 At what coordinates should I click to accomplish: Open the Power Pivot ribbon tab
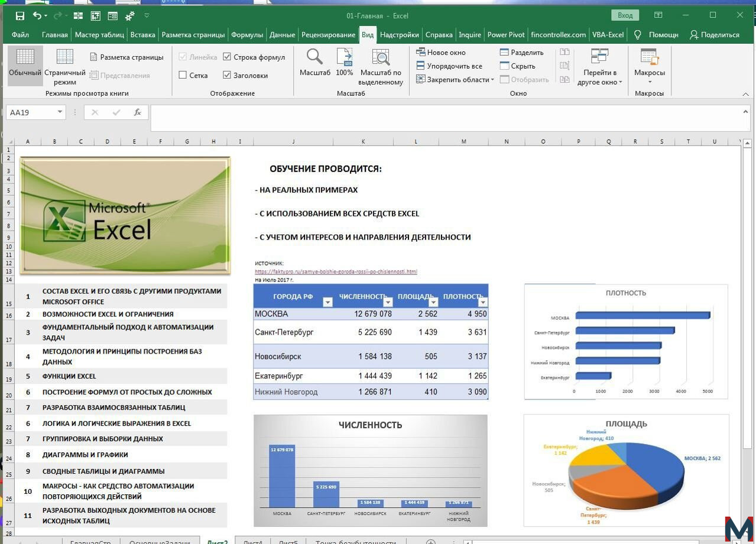pos(506,35)
